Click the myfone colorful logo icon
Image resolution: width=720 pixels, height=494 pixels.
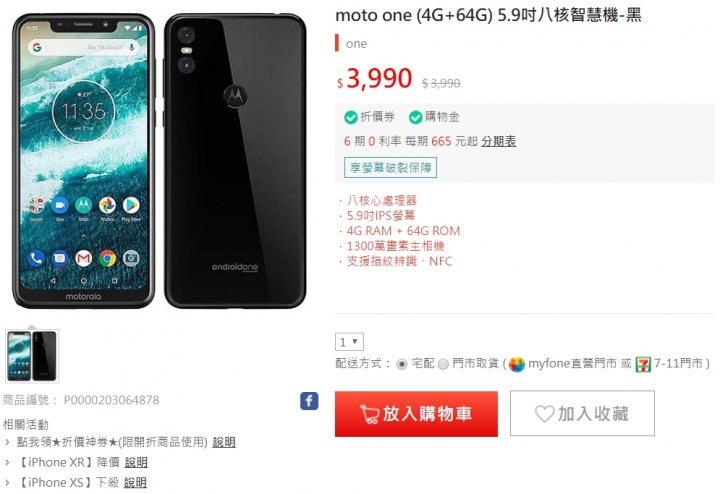pos(517,365)
